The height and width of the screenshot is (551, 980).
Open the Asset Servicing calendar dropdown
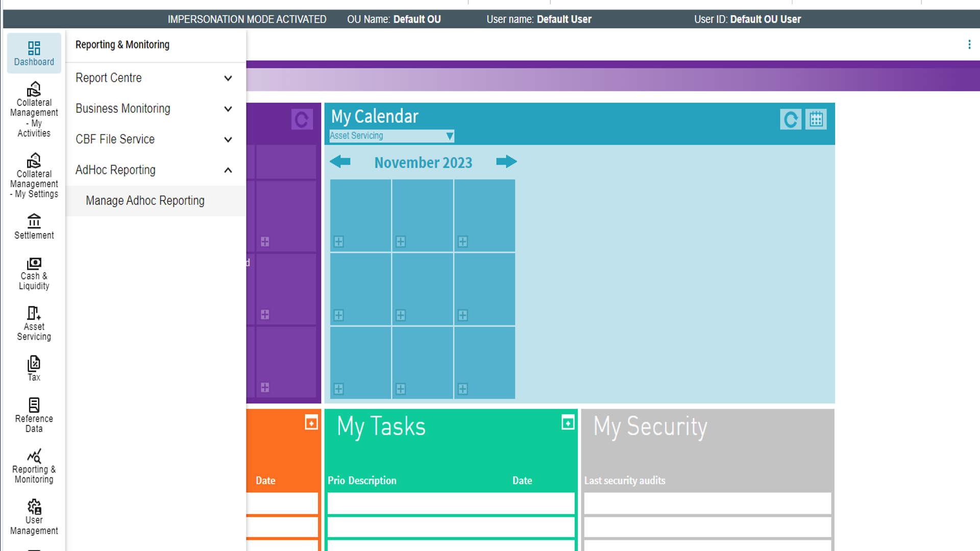[x=391, y=136]
